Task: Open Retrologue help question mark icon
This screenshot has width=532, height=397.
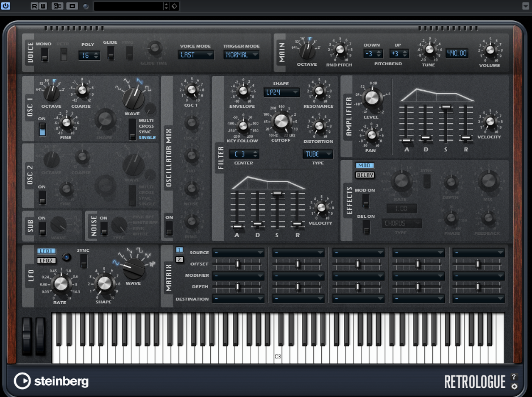Action: (514, 377)
